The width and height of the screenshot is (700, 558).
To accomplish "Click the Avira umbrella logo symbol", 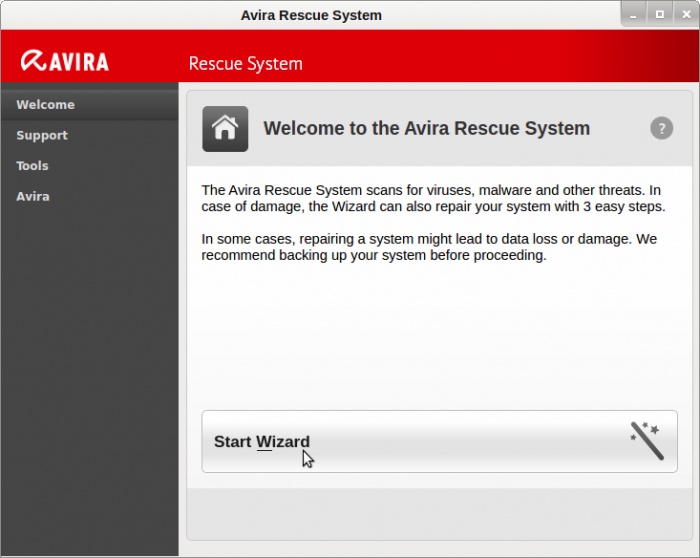I will tap(33, 61).
